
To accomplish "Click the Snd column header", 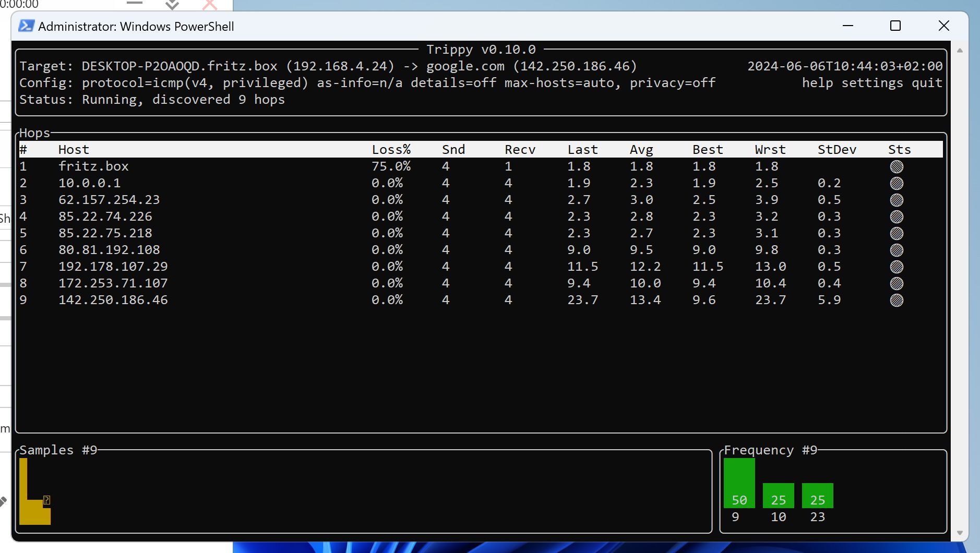I will (453, 150).
